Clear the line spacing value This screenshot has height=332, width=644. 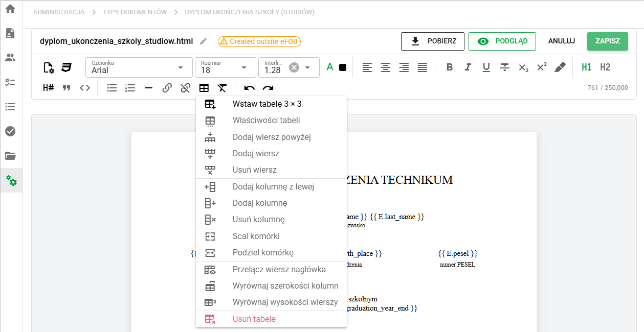(294, 67)
